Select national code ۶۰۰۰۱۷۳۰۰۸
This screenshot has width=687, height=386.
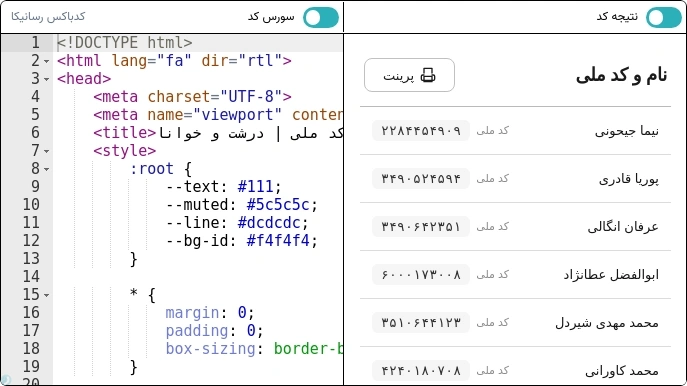pyautogui.click(x=421, y=275)
